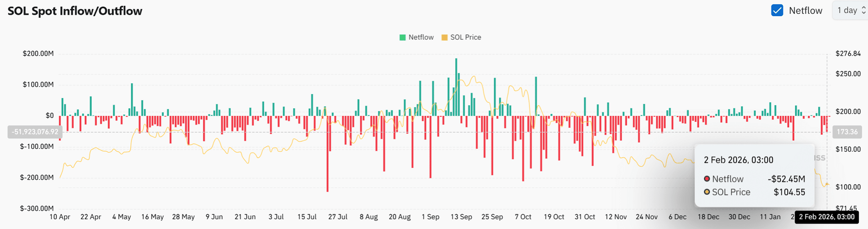Toggle the green Netflow legend swatch

pyautogui.click(x=403, y=37)
